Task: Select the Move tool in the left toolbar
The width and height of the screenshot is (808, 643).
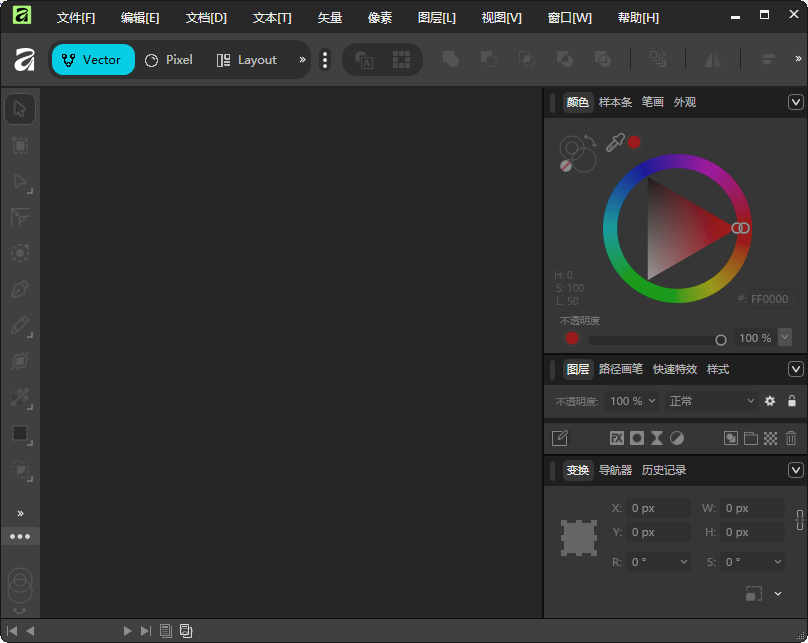Action: coord(20,108)
